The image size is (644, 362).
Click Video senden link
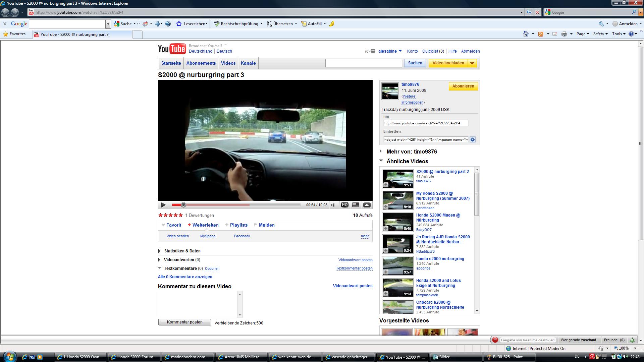click(x=177, y=236)
